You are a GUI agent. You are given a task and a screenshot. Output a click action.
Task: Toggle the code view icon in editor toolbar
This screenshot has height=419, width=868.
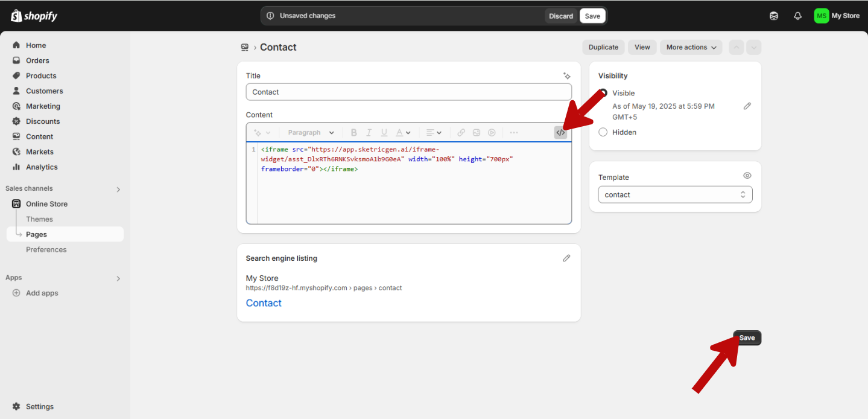pos(560,132)
